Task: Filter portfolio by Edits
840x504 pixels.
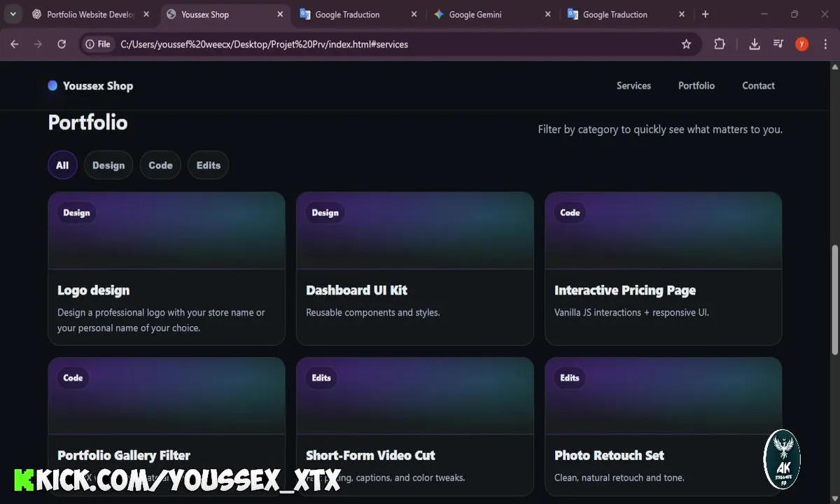Action: point(209,165)
